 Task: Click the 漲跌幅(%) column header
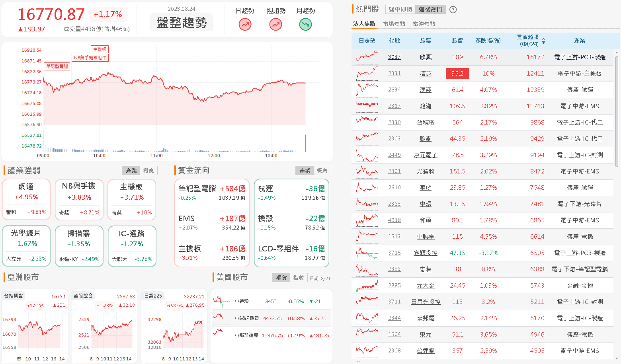coord(488,41)
